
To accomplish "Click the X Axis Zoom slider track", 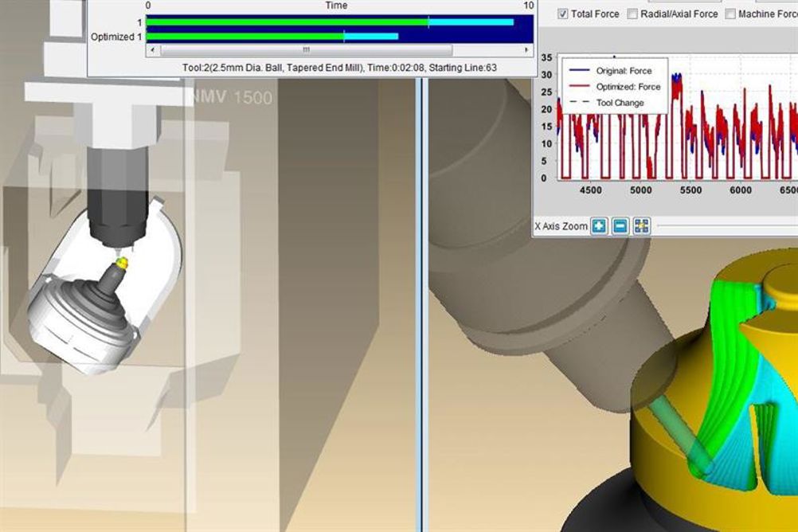I will pyautogui.click(x=728, y=225).
